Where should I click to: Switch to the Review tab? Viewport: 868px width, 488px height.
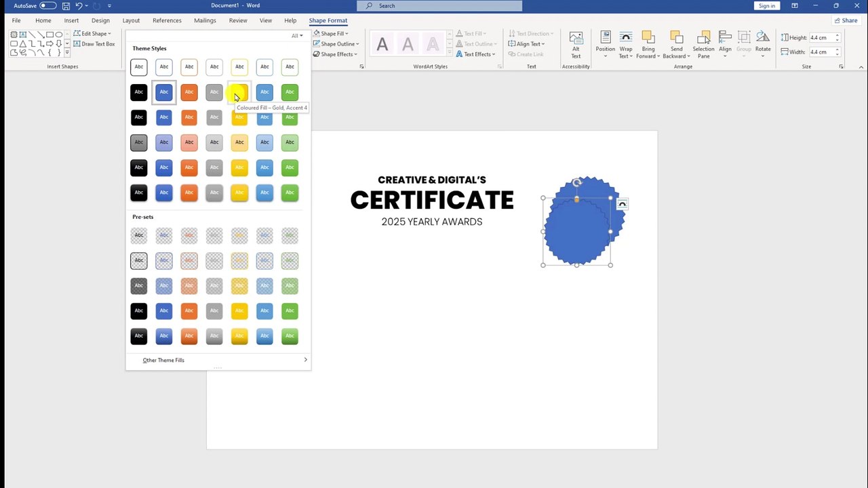coord(238,20)
